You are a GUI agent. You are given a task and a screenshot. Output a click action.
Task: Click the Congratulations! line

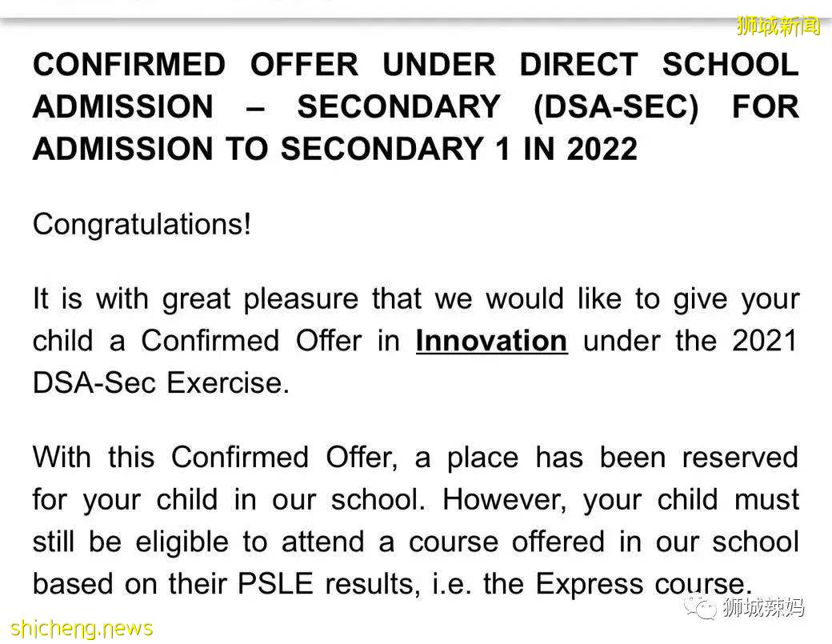(142, 224)
